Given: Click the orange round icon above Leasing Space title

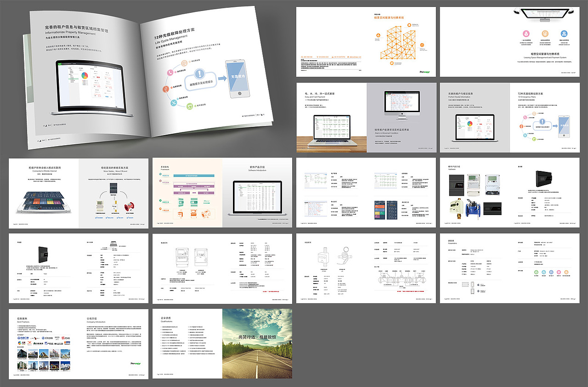Looking at the screenshot, I should point(545,34).
